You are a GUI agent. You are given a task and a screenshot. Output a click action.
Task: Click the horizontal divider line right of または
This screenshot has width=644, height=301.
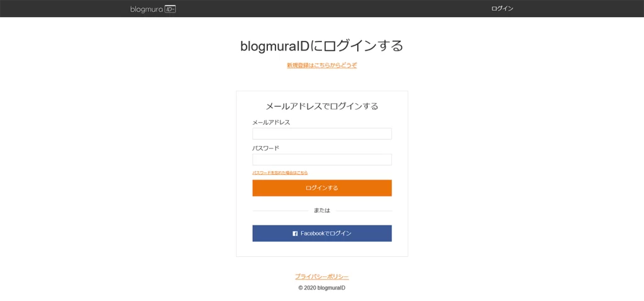coord(364,211)
